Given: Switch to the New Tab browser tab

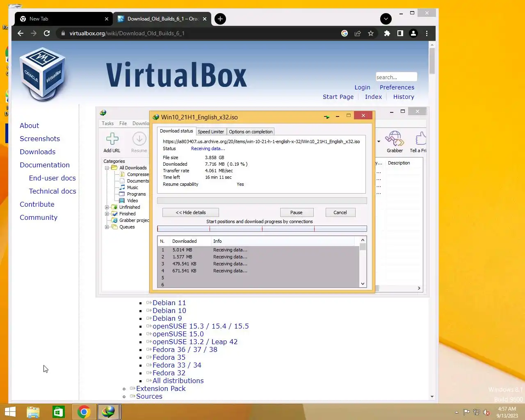Looking at the screenshot, I should [64, 19].
